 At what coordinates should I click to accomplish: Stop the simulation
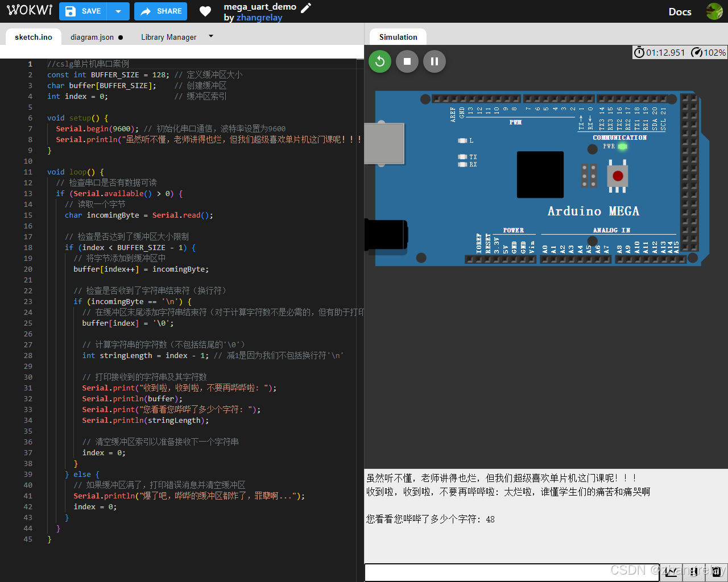click(x=407, y=61)
